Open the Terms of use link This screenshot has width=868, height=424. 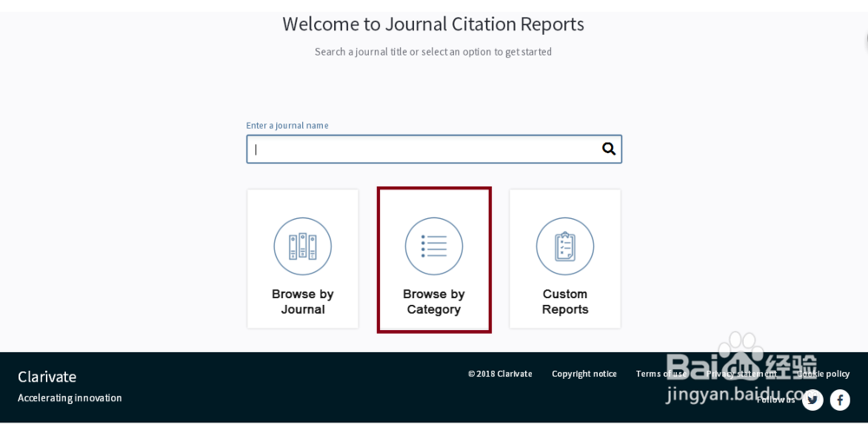661,374
